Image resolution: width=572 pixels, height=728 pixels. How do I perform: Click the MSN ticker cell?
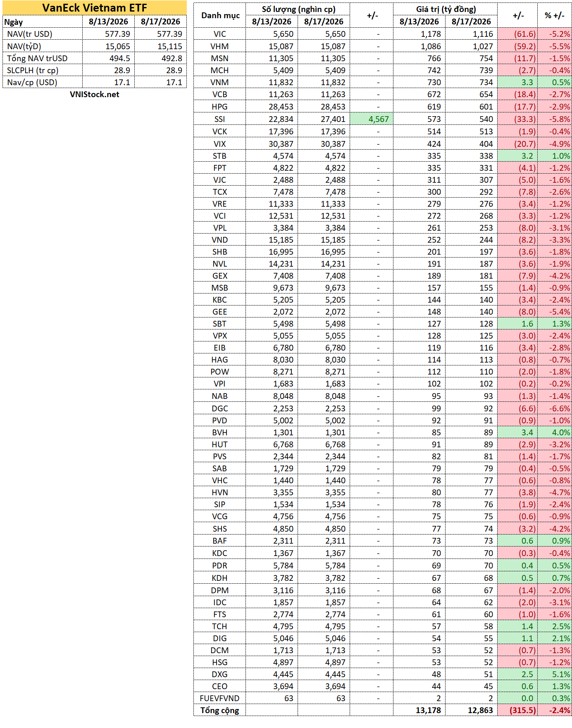click(220, 58)
